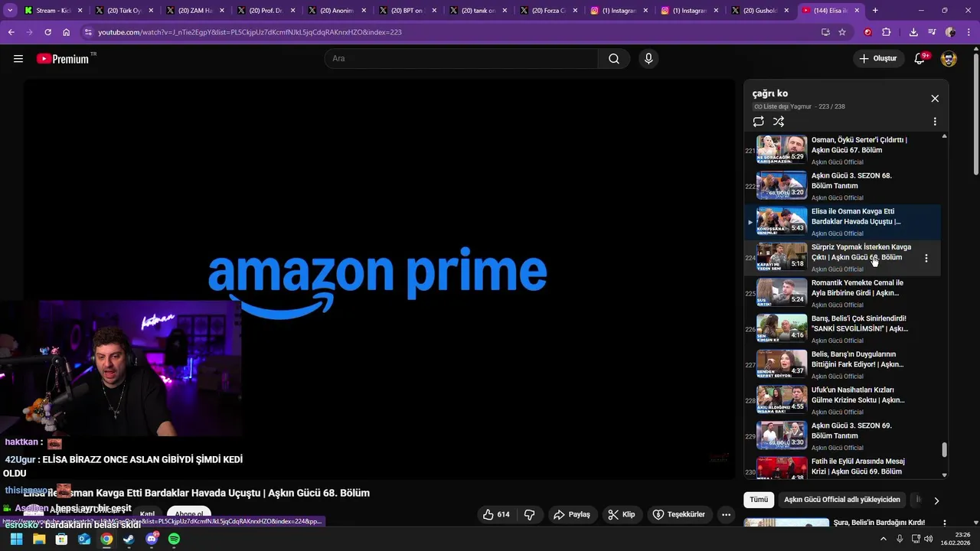Dislike the video
The image size is (980, 551).
[529, 514]
